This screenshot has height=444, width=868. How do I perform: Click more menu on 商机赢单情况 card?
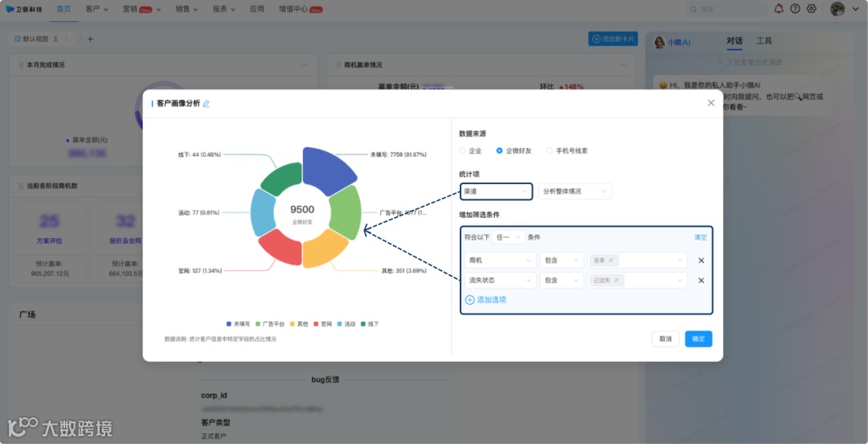(x=622, y=65)
